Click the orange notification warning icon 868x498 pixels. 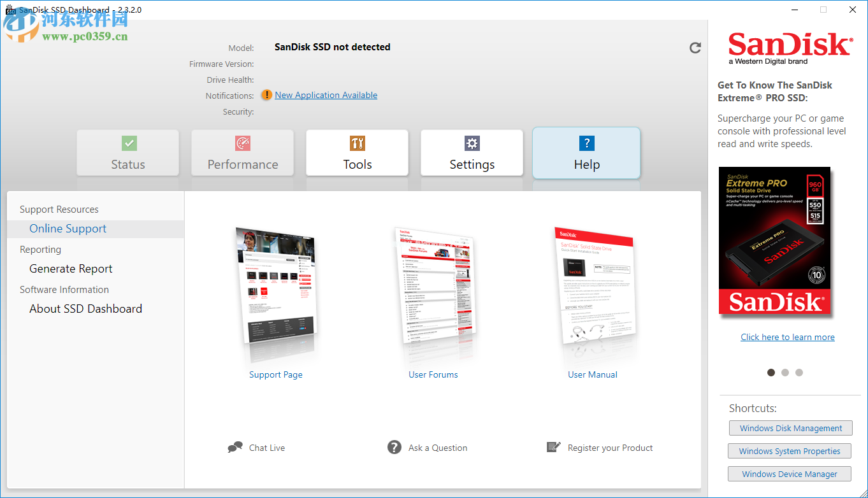pyautogui.click(x=266, y=95)
